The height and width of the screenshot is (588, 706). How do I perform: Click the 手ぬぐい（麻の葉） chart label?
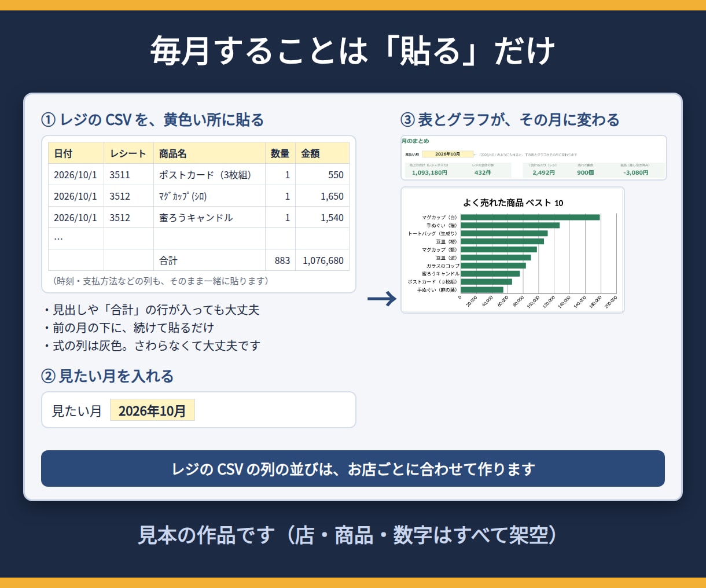point(437,290)
